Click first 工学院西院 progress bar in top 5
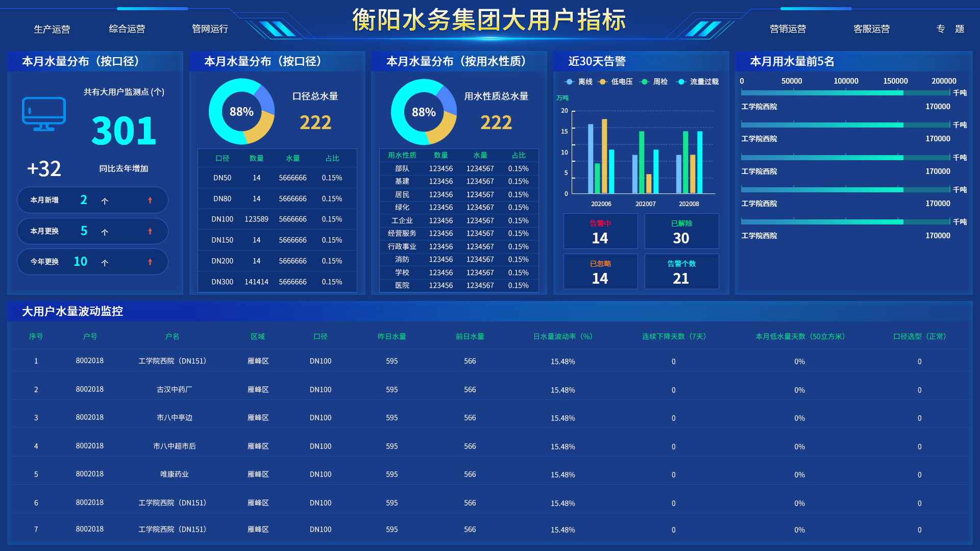The height and width of the screenshot is (551, 980). click(822, 93)
